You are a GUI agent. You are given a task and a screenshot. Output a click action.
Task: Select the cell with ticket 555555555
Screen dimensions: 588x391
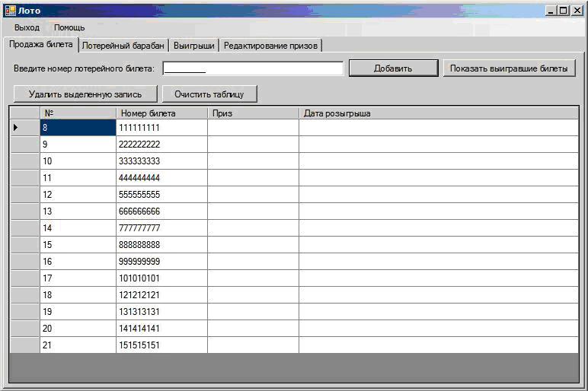pos(161,195)
